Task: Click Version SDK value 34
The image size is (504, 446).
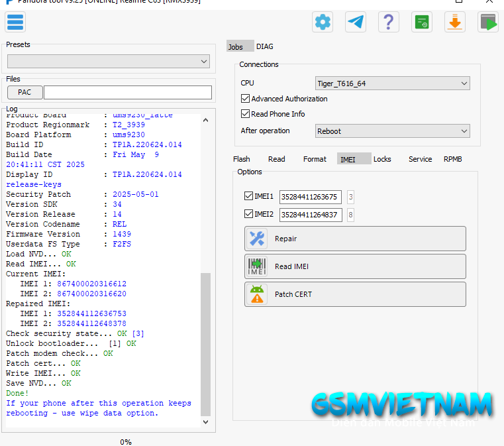Action: tap(117, 204)
